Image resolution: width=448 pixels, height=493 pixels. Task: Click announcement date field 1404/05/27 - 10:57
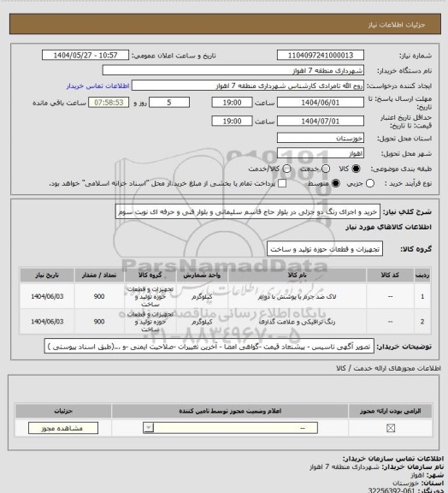[x=85, y=55]
